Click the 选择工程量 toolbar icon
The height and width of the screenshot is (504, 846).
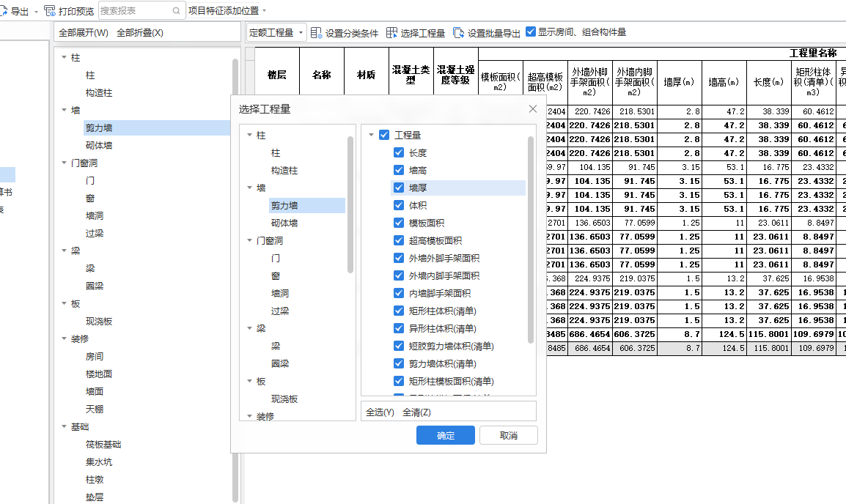391,33
